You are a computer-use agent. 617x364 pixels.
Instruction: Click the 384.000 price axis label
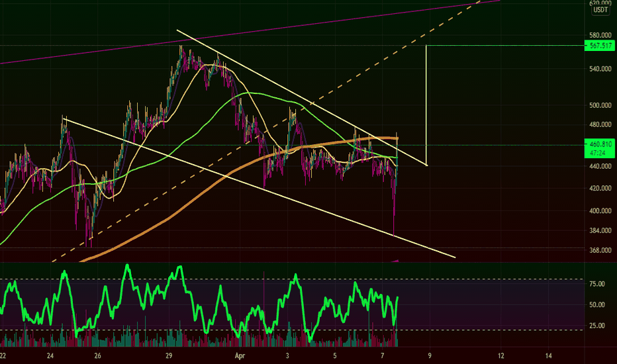pyautogui.click(x=600, y=230)
